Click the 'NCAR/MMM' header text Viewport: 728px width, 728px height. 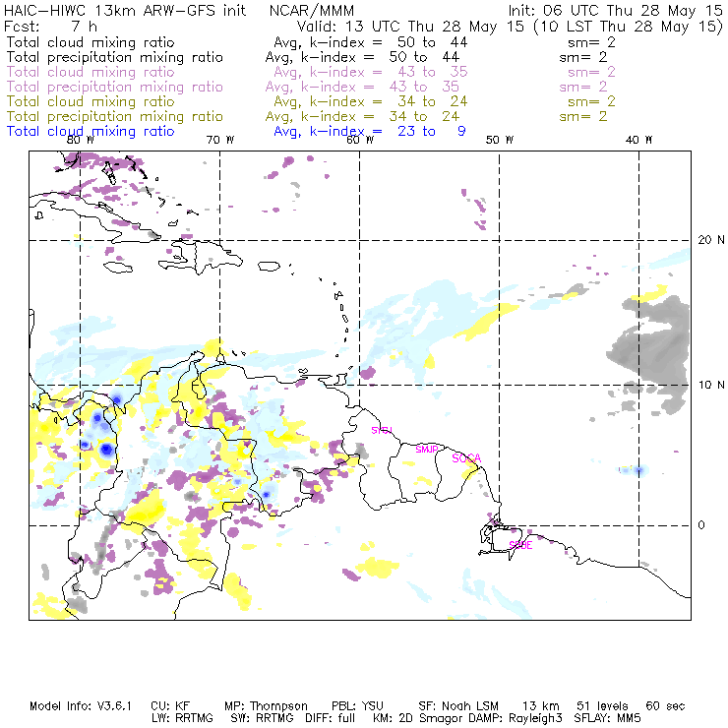pyautogui.click(x=312, y=10)
